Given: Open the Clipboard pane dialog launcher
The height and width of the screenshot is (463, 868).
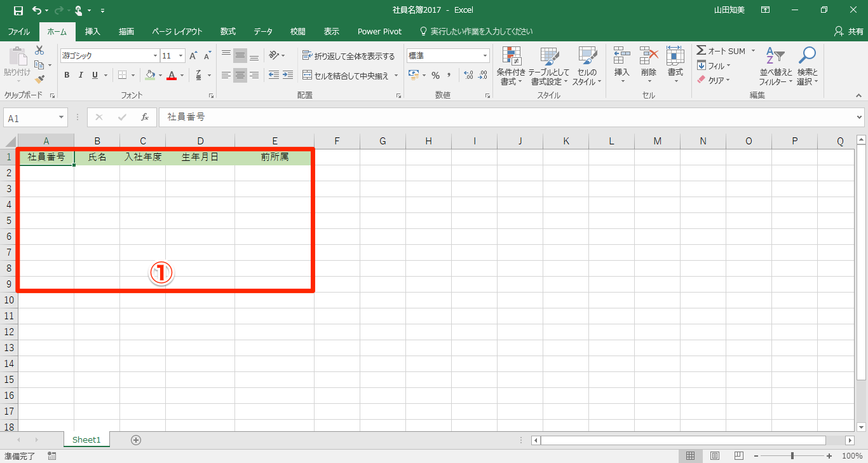Looking at the screenshot, I should pos(53,95).
